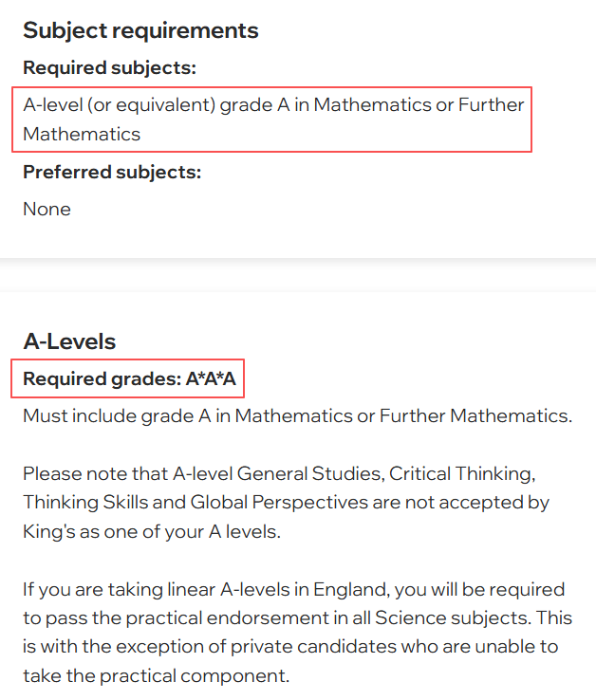The image size is (596, 700).
Task: Click the A-Levels section heading
Action: (x=69, y=341)
